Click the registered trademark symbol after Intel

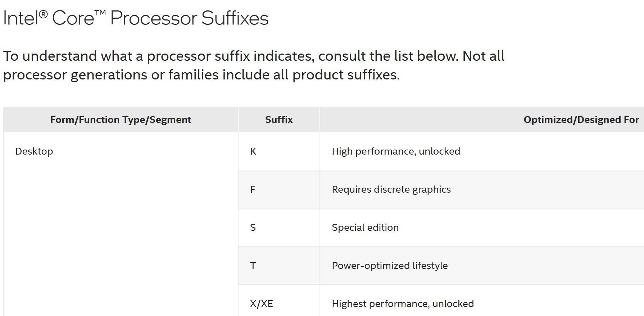(43, 15)
